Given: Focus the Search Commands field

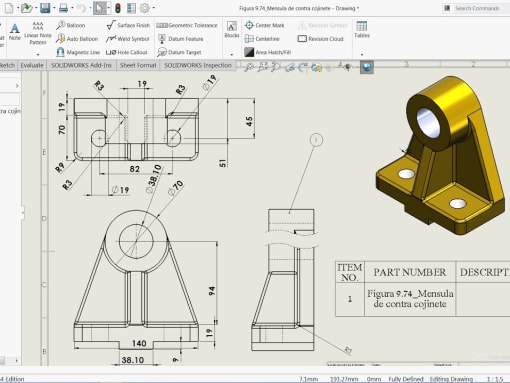Looking at the screenshot, I should 477,8.
